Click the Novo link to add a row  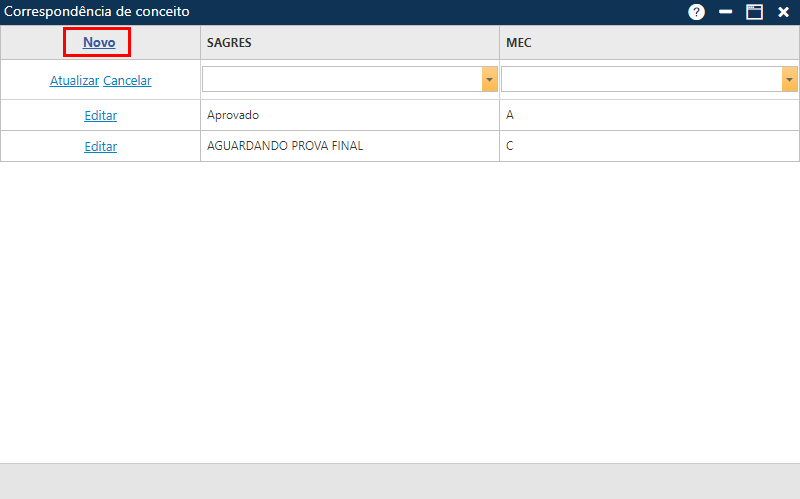99,42
